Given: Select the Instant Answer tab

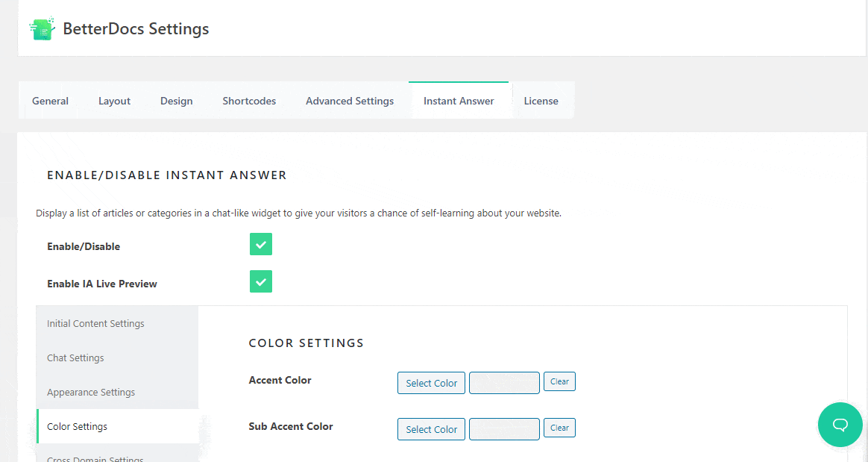Looking at the screenshot, I should coord(459,101).
